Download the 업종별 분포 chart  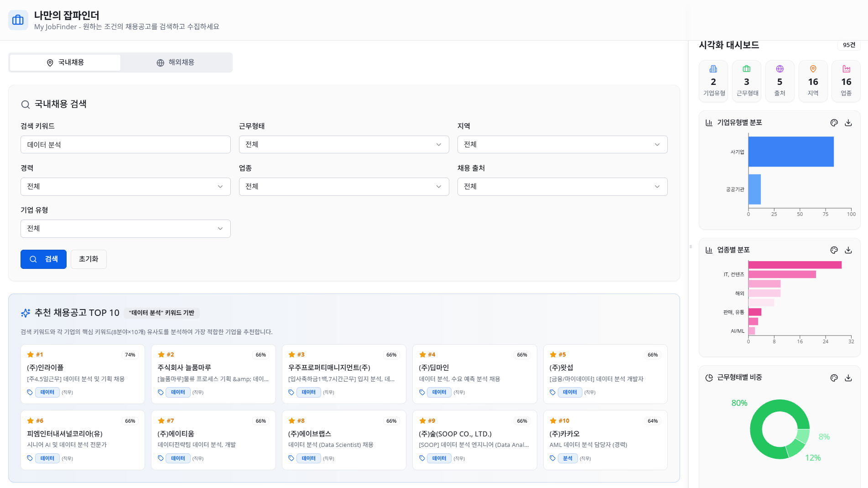848,250
